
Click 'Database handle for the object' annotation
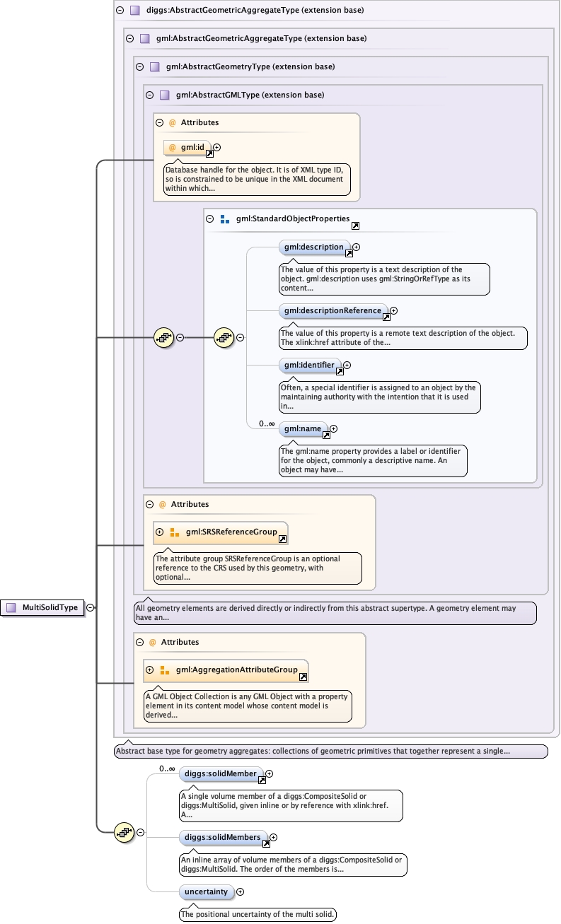[x=257, y=180]
